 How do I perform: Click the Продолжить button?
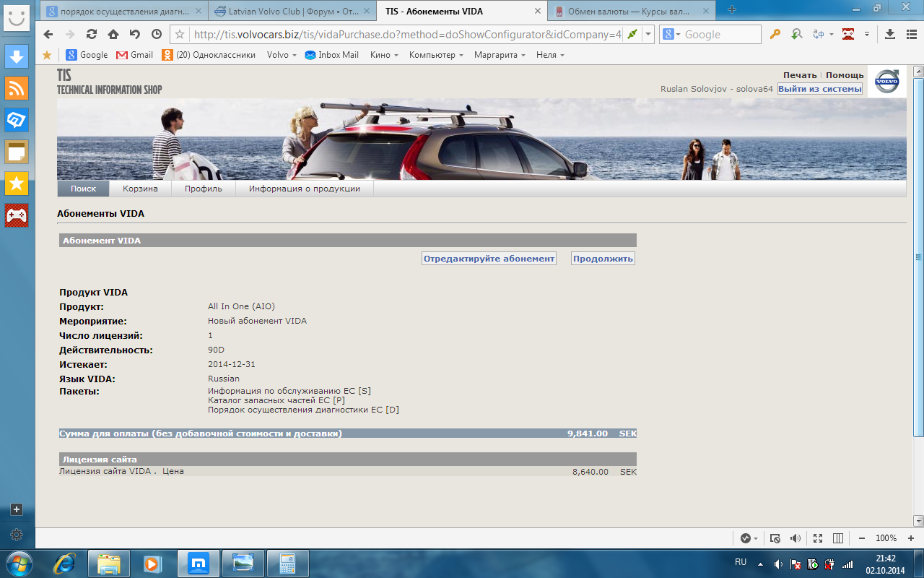coord(603,259)
